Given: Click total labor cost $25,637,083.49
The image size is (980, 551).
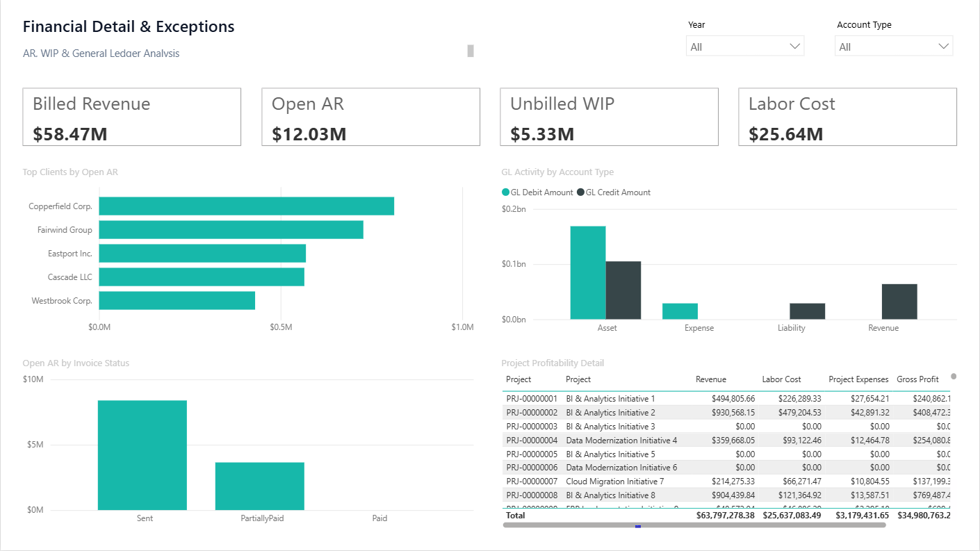Looking at the screenshot, I should [792, 516].
